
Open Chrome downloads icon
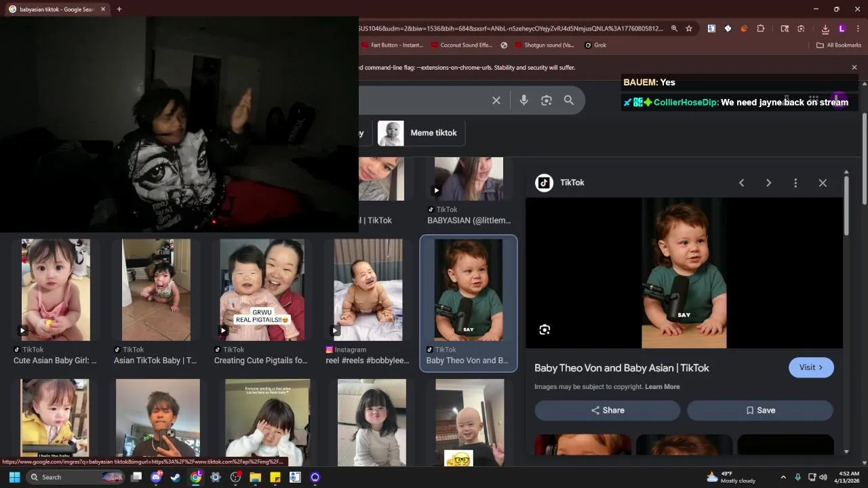(x=825, y=28)
